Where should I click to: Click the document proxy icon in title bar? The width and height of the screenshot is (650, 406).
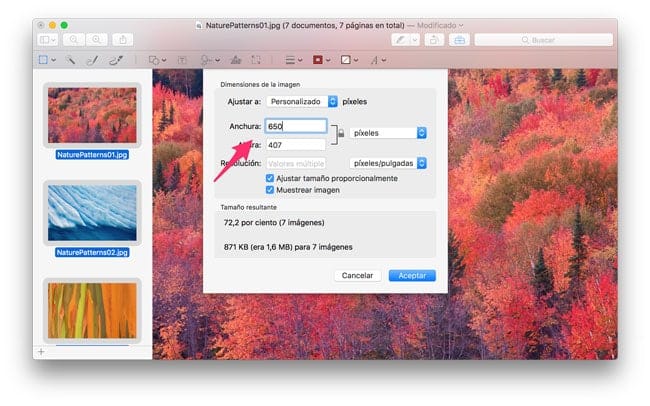click(199, 25)
